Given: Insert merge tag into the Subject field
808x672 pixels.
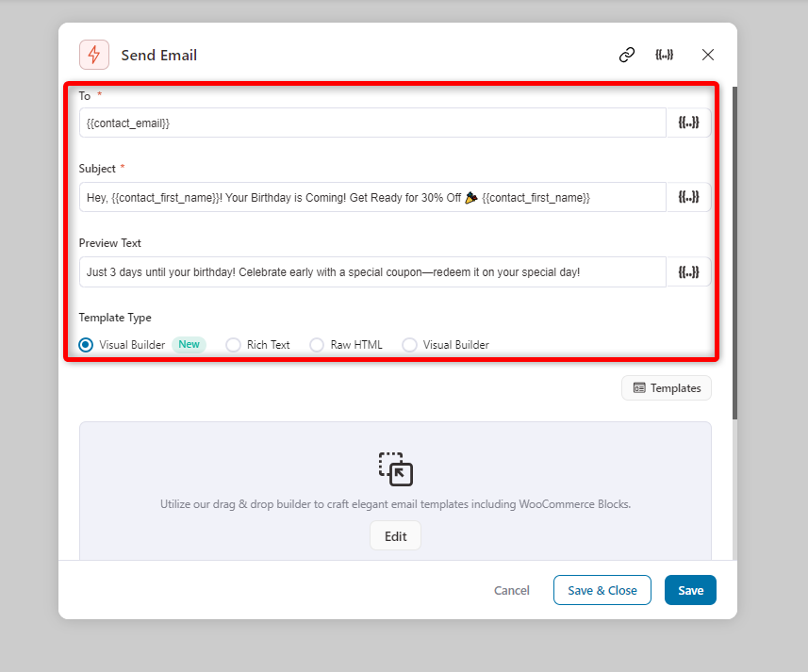Looking at the screenshot, I should point(688,197).
